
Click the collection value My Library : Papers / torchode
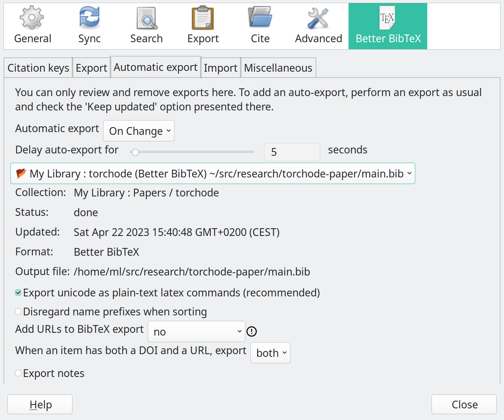click(x=146, y=193)
